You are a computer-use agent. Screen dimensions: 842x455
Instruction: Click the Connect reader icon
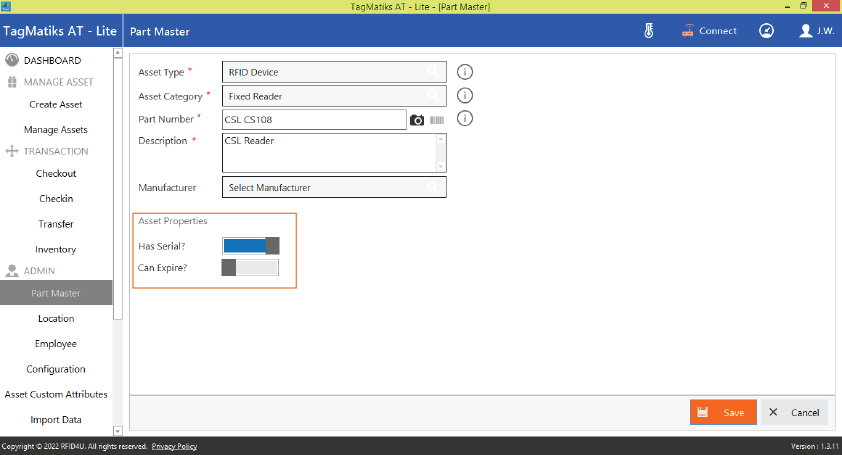(x=709, y=31)
